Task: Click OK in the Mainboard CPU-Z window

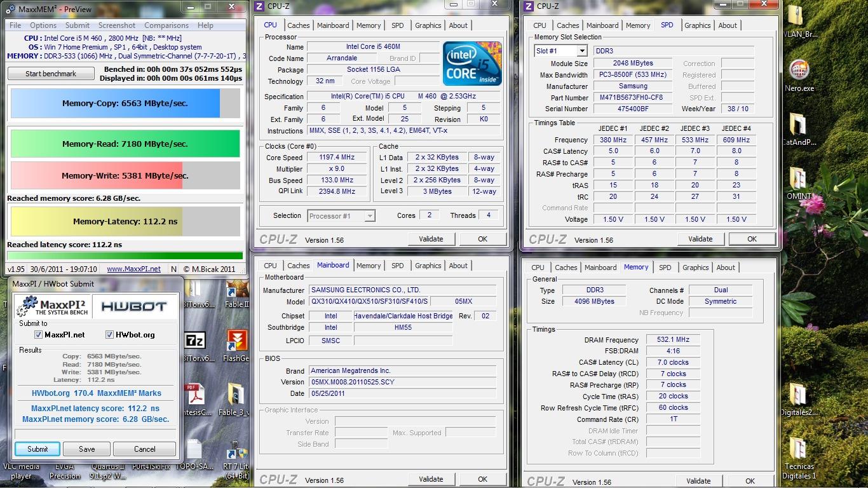Action: click(x=483, y=479)
